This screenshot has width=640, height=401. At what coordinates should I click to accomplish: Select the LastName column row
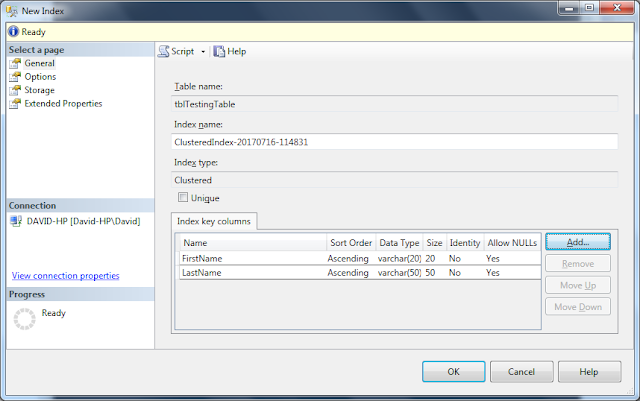coord(360,273)
